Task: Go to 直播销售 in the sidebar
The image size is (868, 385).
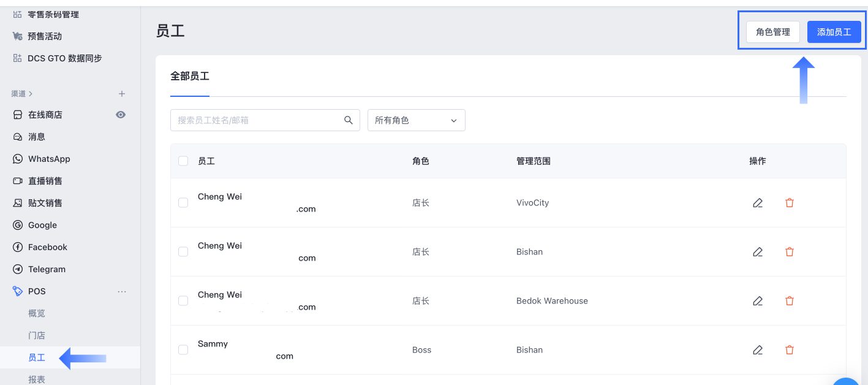Action: click(45, 181)
